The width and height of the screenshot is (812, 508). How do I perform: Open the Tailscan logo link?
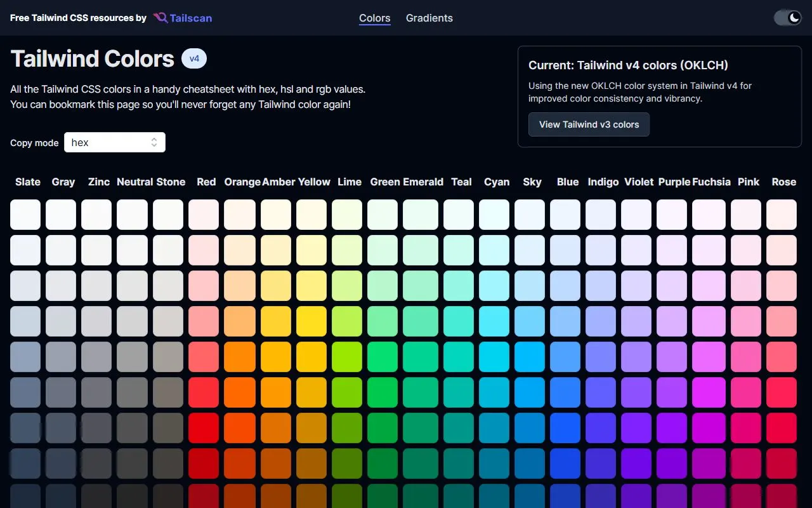[183, 18]
